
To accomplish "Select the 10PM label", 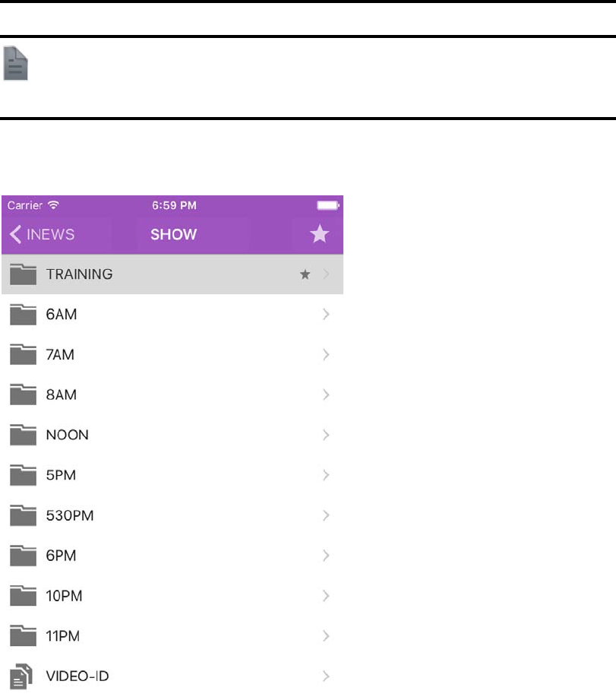I will click(x=64, y=596).
